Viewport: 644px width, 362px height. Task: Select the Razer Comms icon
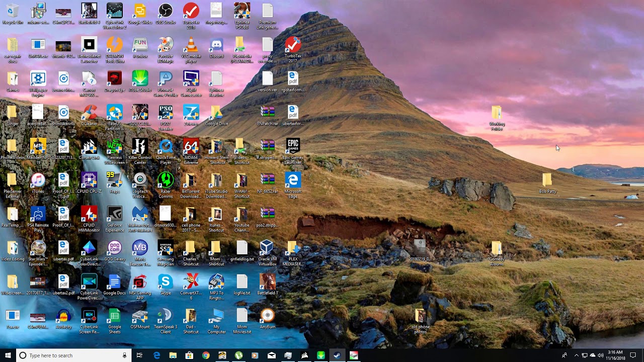pos(166,185)
